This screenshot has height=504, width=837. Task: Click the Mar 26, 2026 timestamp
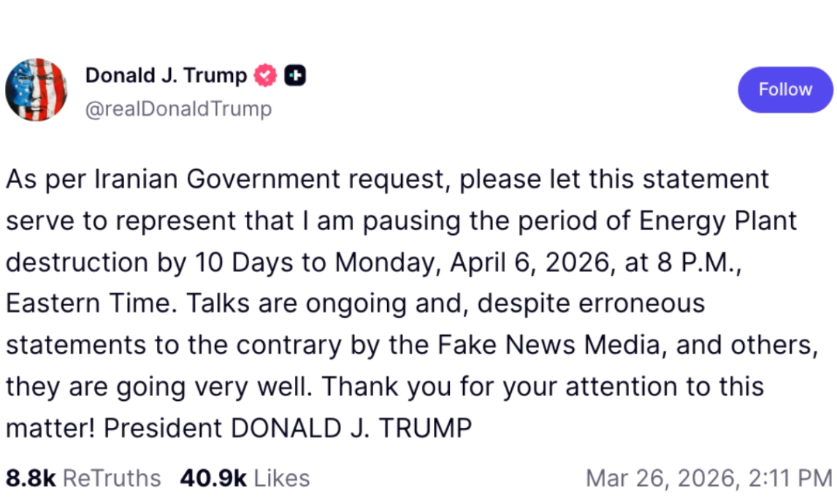click(x=709, y=478)
